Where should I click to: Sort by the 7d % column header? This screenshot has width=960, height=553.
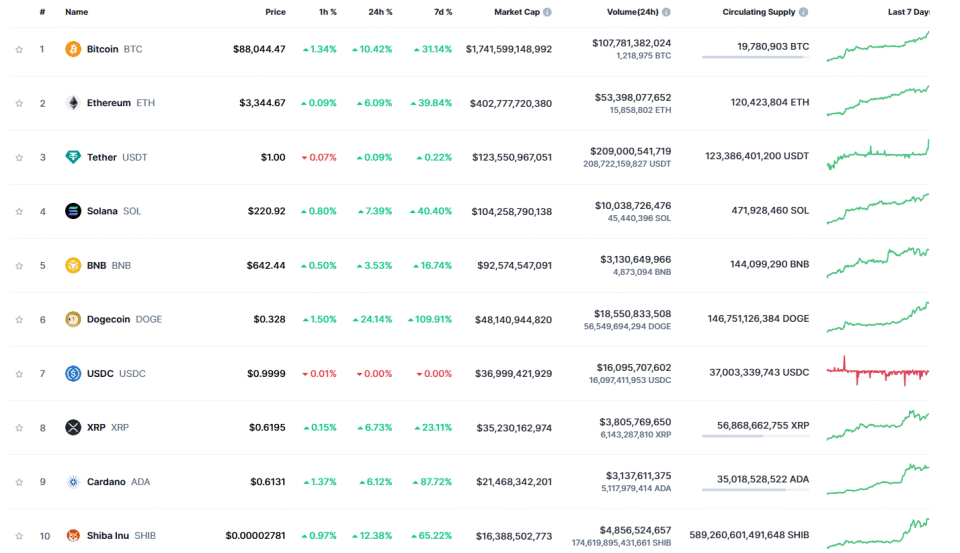[441, 12]
